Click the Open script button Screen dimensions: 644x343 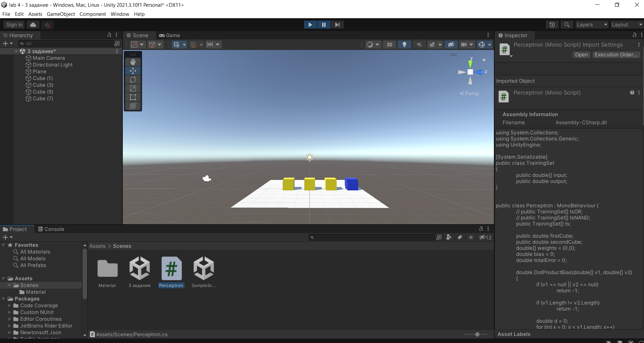(581, 55)
